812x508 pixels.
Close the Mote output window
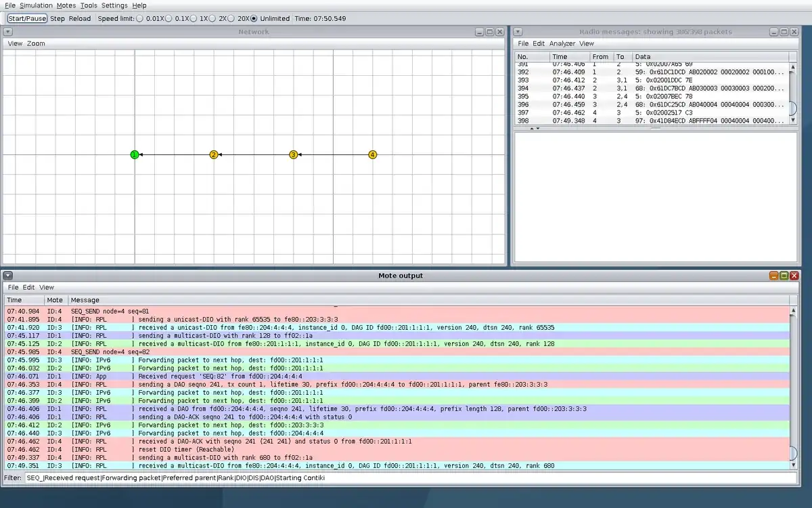(x=794, y=276)
